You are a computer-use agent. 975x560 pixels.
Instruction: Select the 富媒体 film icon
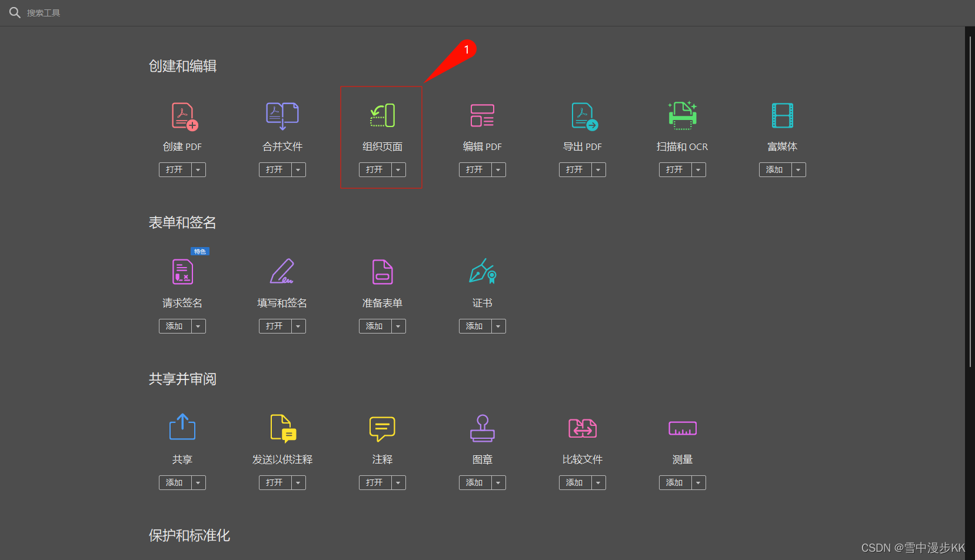click(x=783, y=115)
